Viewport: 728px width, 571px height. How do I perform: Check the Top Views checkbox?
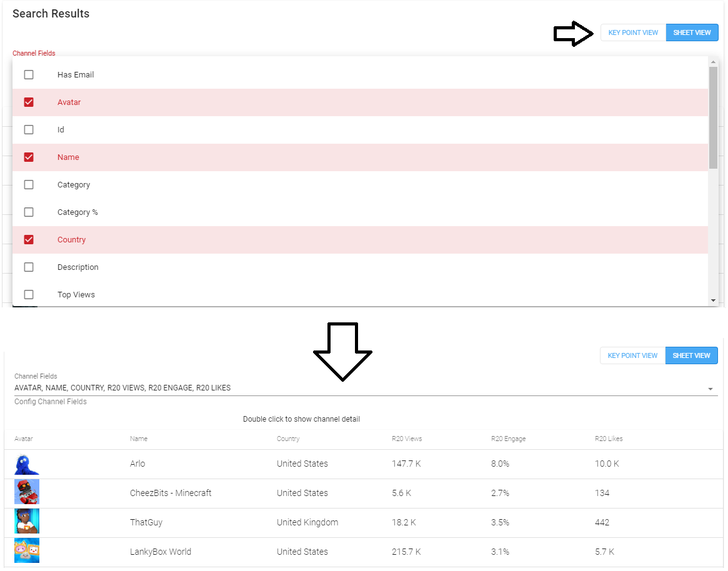point(29,295)
